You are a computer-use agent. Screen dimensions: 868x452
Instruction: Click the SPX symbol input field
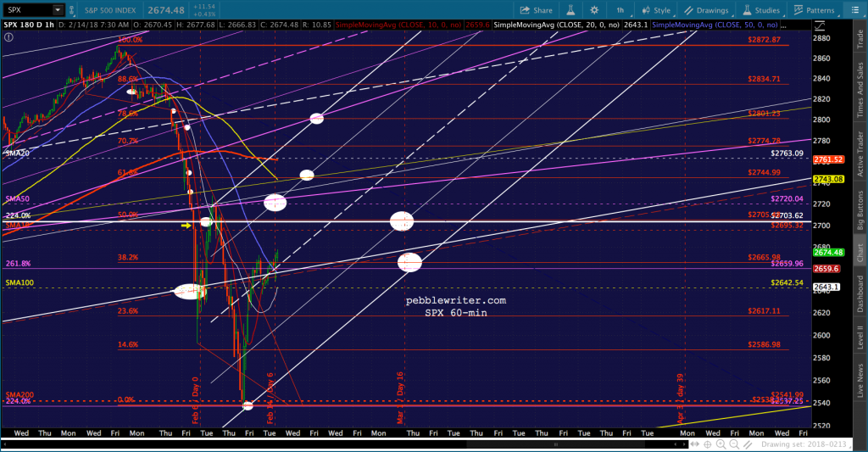(x=25, y=10)
